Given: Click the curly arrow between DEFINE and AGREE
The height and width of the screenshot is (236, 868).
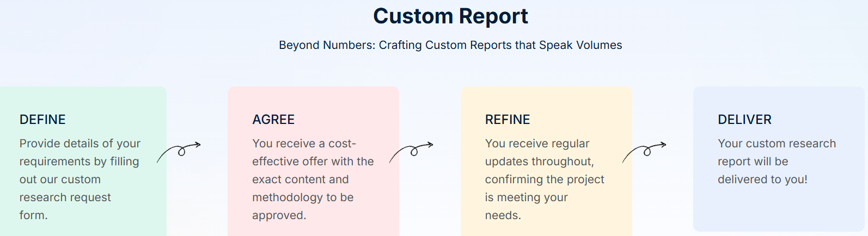Looking at the screenshot, I should (179, 152).
